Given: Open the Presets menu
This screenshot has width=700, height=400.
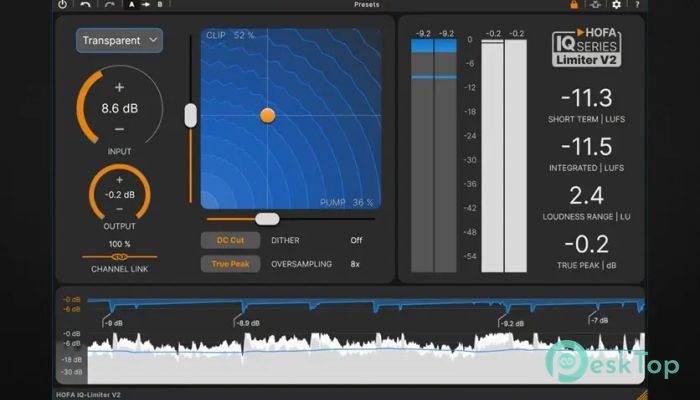Looking at the screenshot, I should tap(367, 5).
